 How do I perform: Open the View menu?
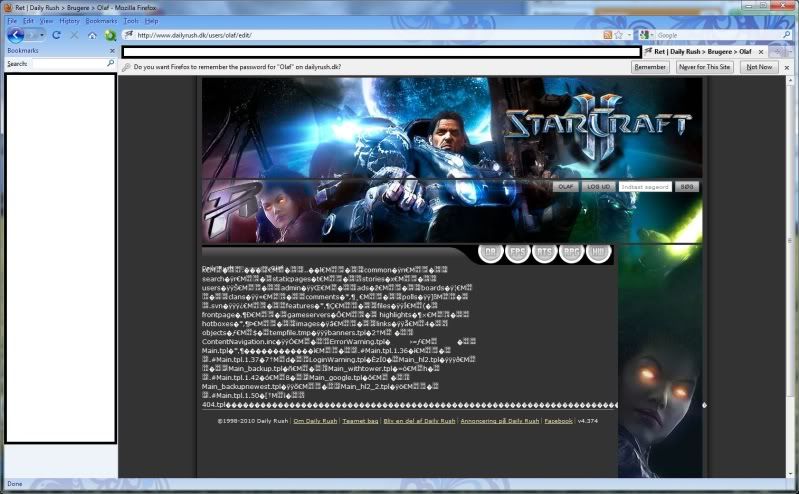click(x=46, y=21)
